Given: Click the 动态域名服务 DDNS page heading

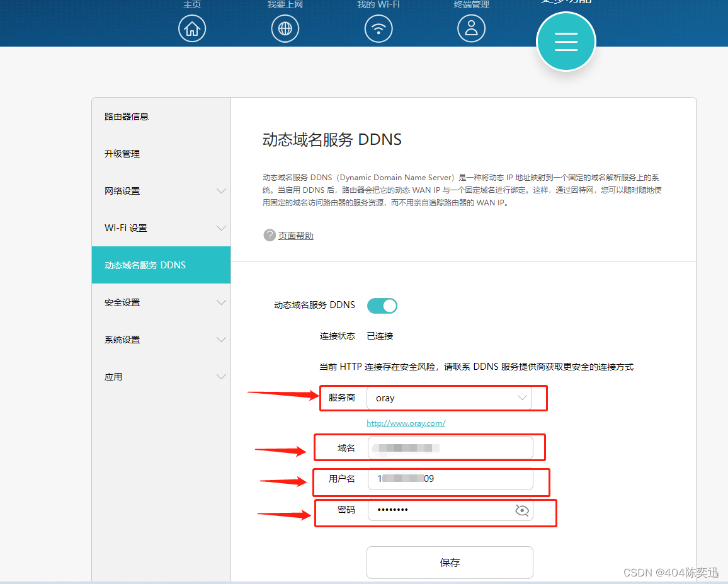Looking at the screenshot, I should [332, 139].
